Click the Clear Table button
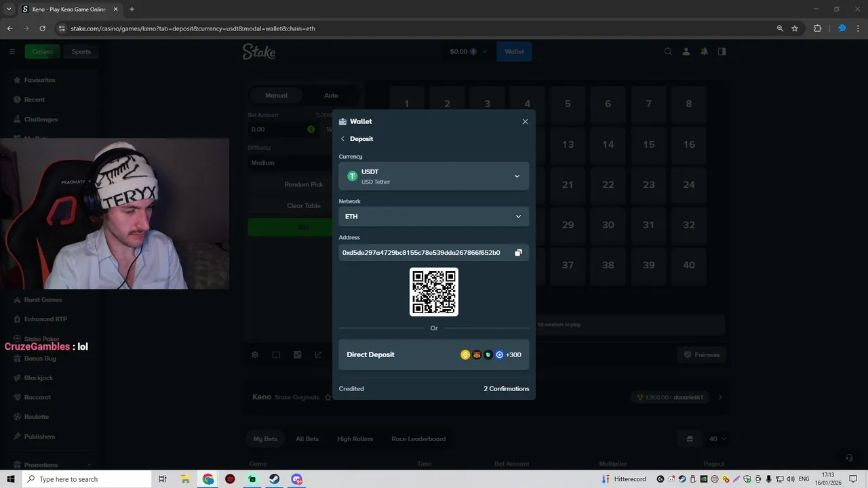The width and height of the screenshot is (868, 488). 304,205
